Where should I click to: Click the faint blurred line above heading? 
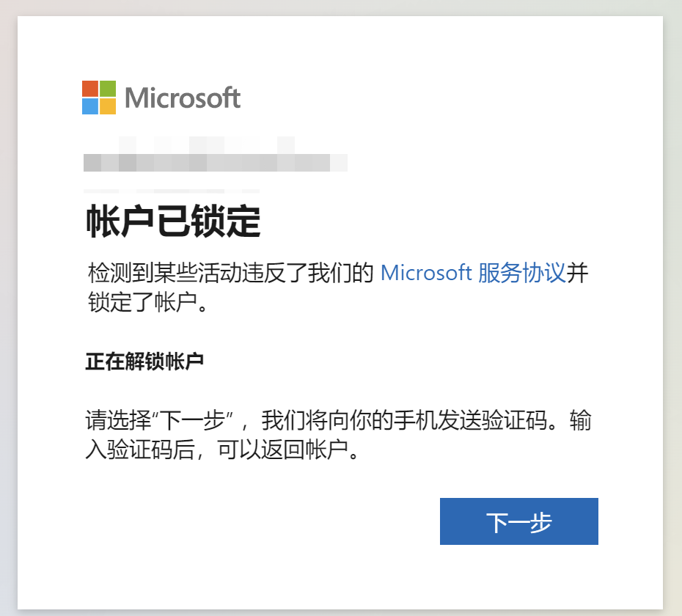pos(172,191)
